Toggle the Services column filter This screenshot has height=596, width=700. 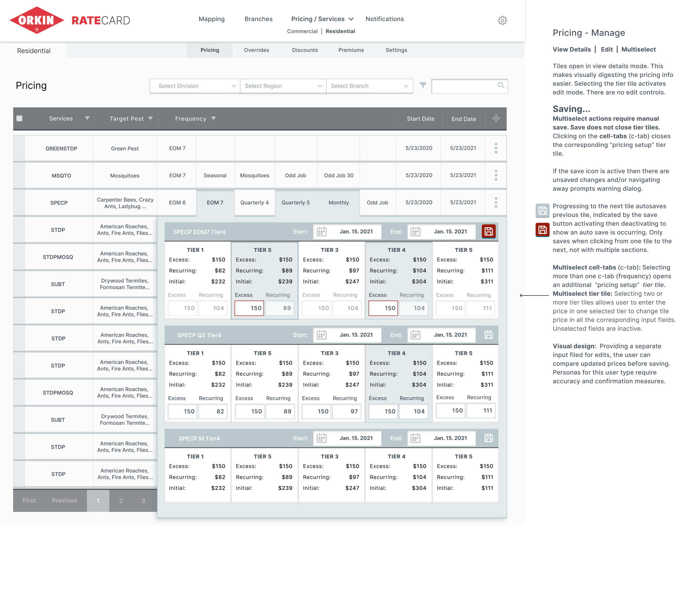87,119
